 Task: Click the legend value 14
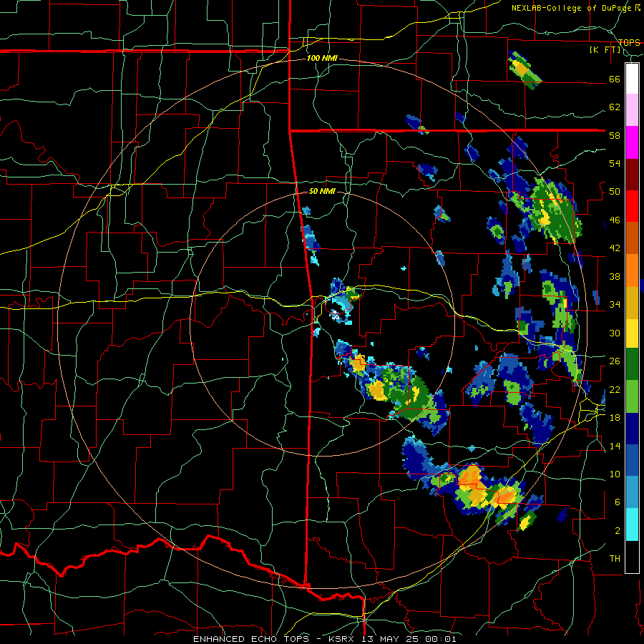pyautogui.click(x=615, y=446)
